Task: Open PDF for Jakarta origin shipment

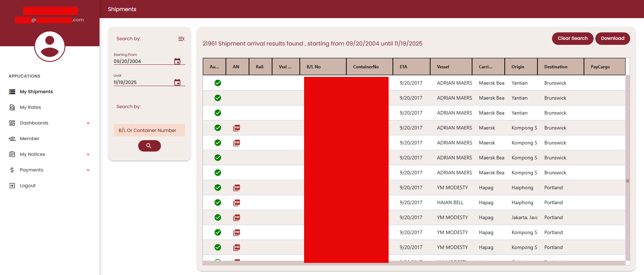Action: (x=237, y=217)
